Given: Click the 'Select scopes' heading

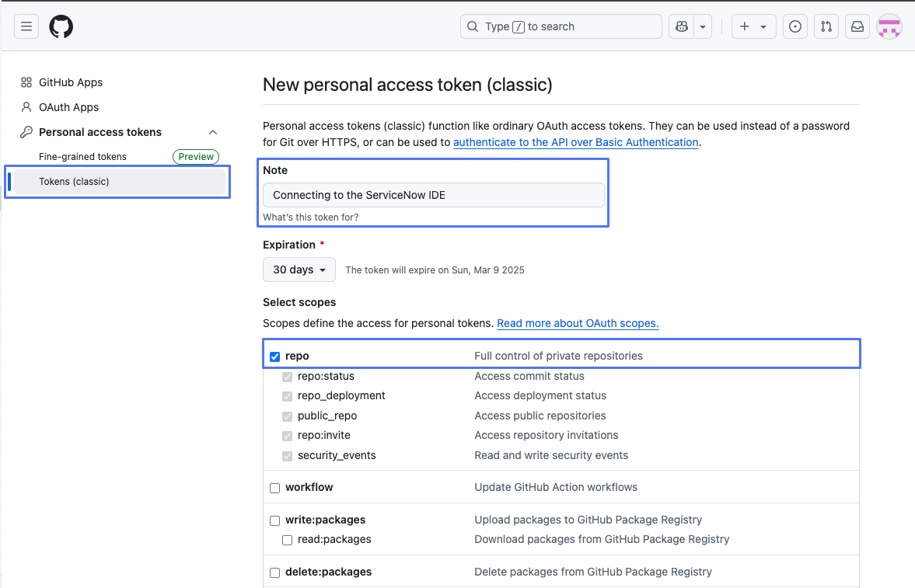Looking at the screenshot, I should pos(299,302).
